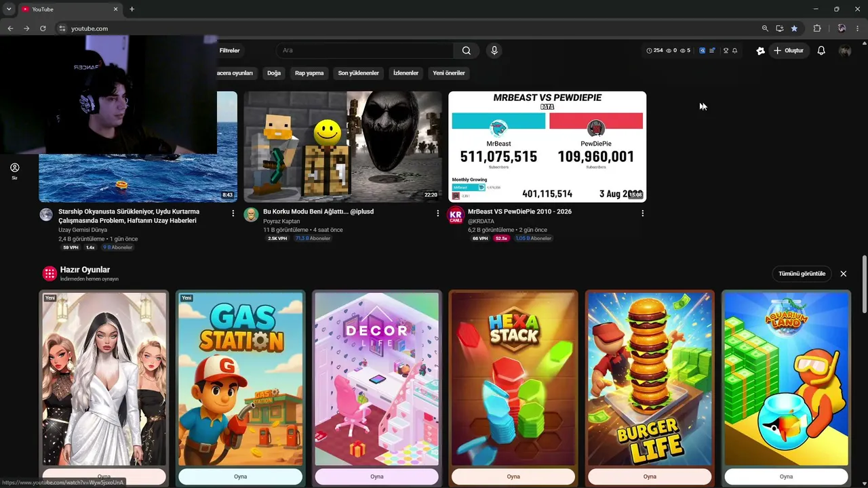
Task: Open the Poyraz Kaptan channel name link
Action: pyautogui.click(x=281, y=222)
